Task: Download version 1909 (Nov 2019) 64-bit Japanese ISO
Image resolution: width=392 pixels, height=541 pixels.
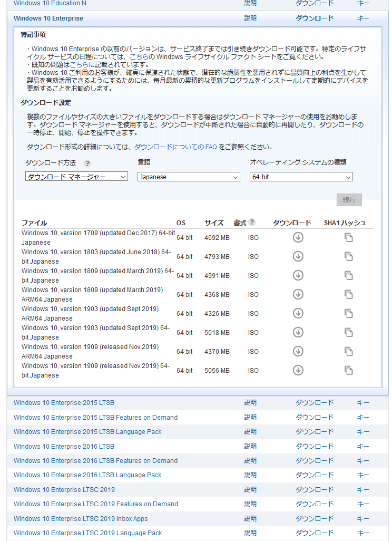Action: pyautogui.click(x=298, y=370)
